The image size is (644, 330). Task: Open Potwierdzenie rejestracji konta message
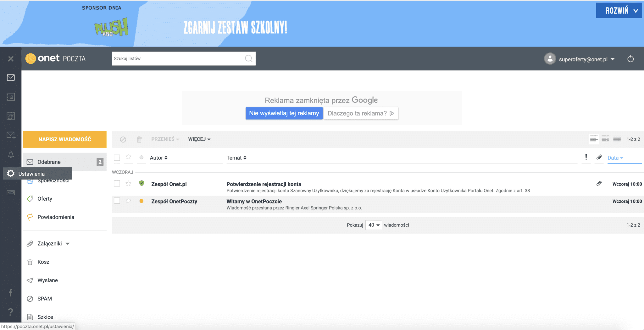pos(264,184)
